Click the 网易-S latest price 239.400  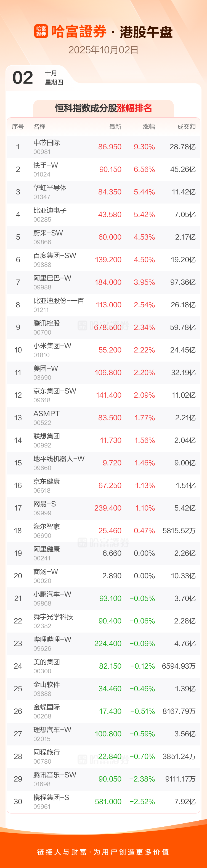tap(108, 508)
